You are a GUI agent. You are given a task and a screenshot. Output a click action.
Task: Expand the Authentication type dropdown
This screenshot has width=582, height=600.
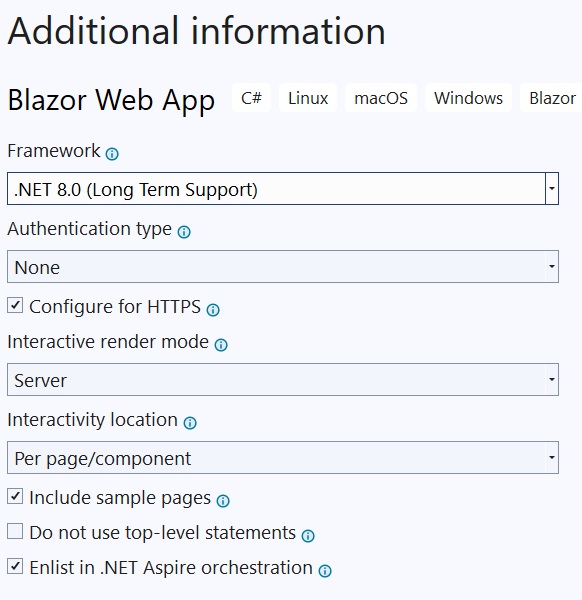[x=283, y=267]
